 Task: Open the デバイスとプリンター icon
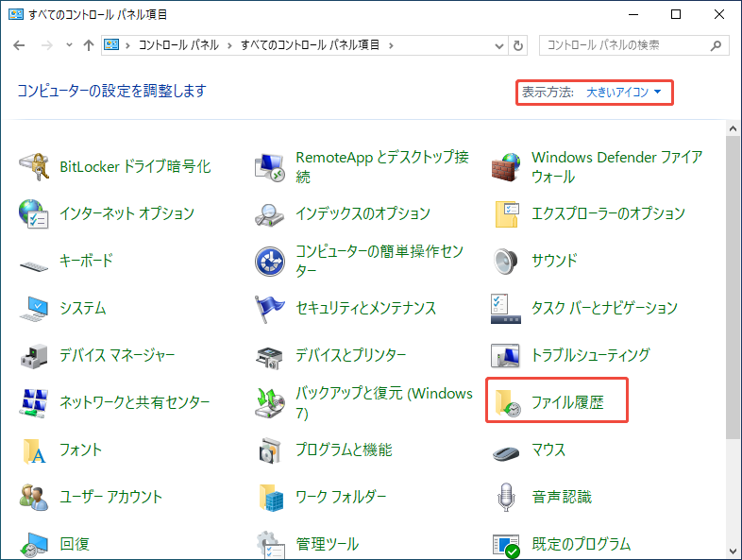(x=269, y=358)
